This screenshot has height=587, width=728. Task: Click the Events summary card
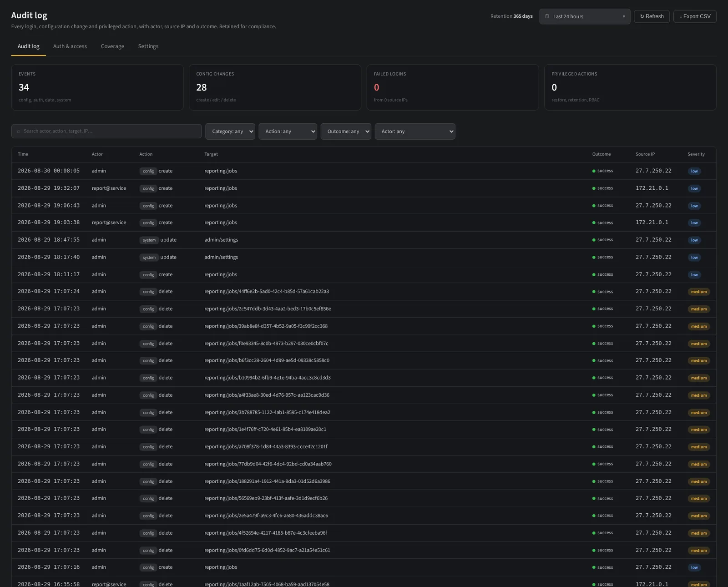pos(97,87)
